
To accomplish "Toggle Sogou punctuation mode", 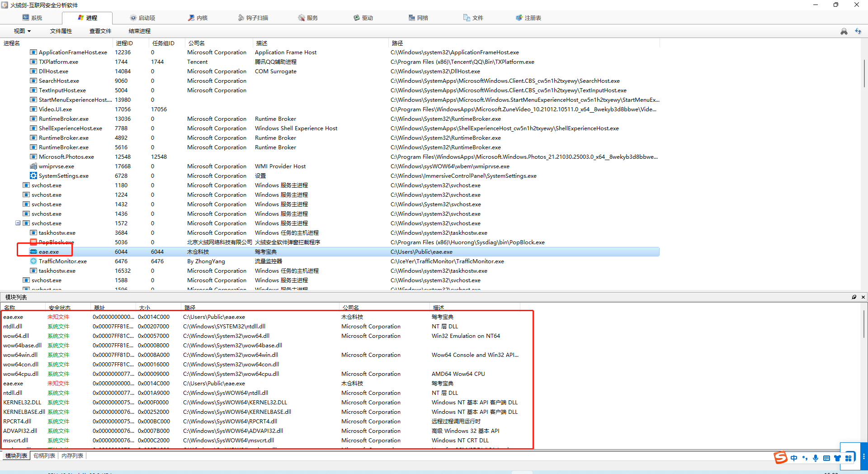I will pos(805,458).
